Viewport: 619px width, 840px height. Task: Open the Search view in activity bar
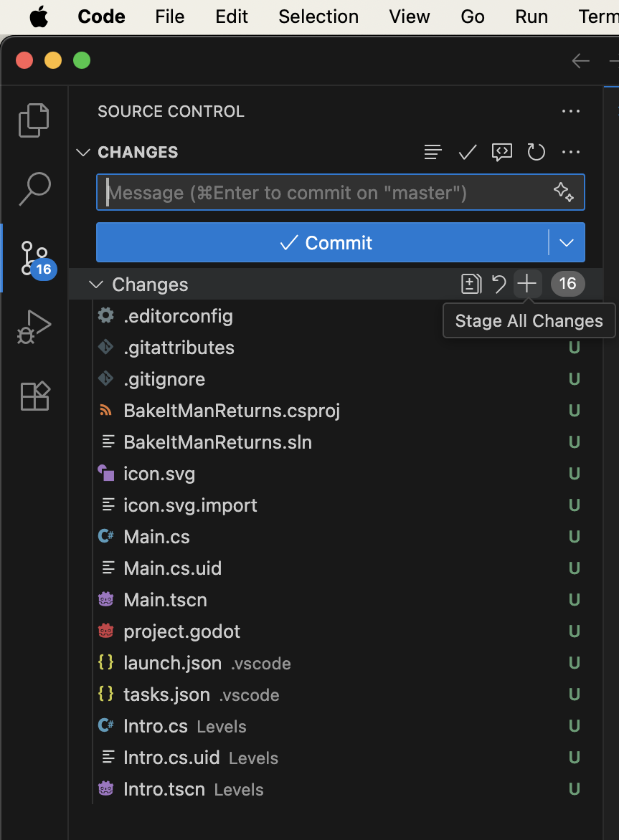[x=34, y=189]
